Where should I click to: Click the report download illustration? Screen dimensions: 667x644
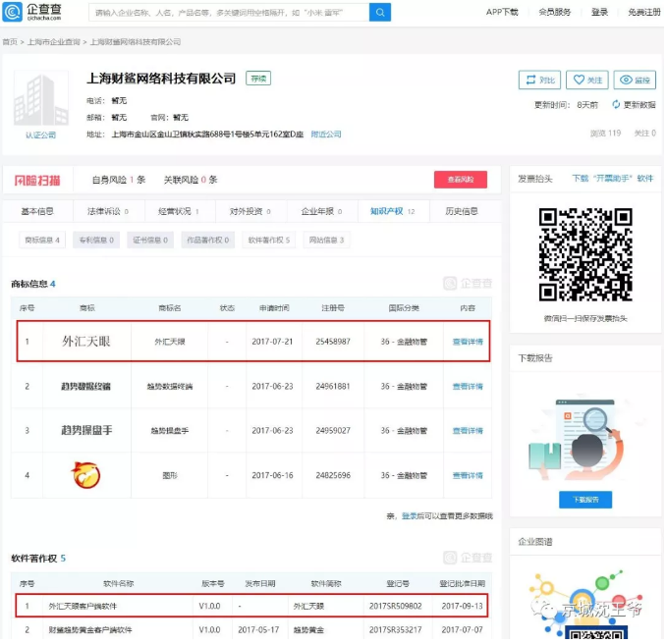(584, 441)
